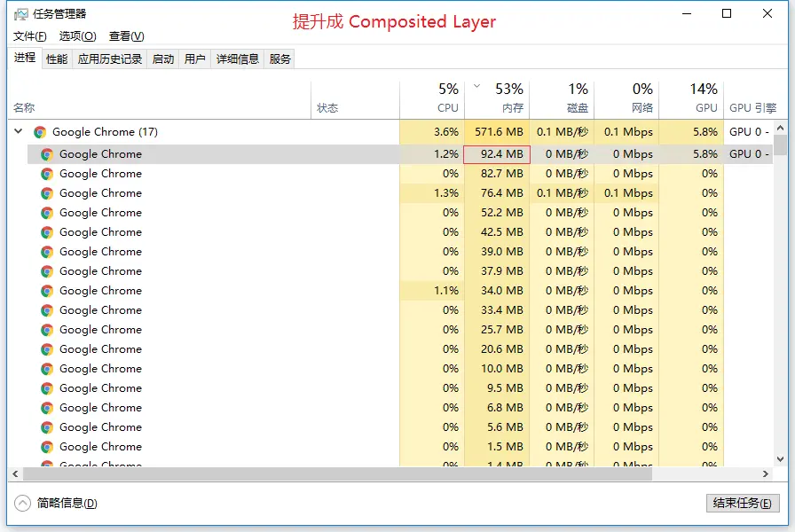Sort by the 磁盘 column header
Image resolution: width=795 pixels, height=532 pixels.
(562, 100)
